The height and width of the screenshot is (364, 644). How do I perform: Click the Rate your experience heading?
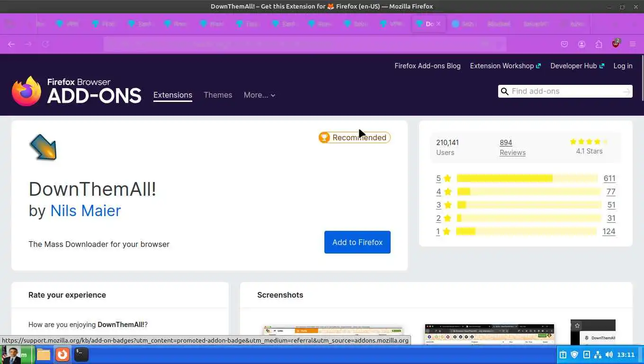(x=67, y=295)
